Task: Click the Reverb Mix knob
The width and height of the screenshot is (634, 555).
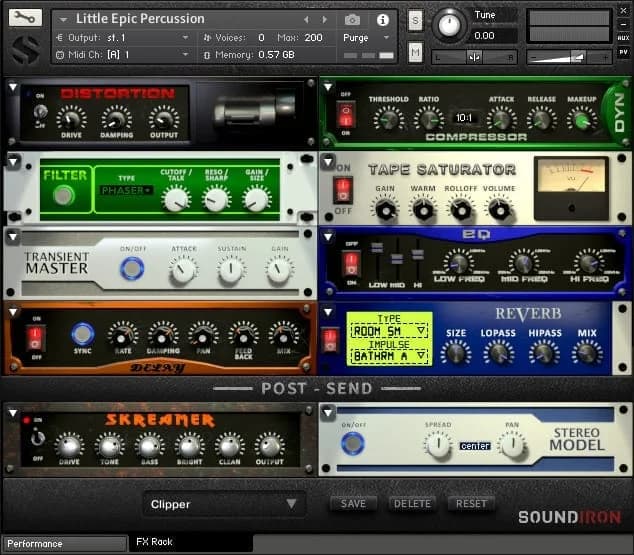Action: tap(587, 352)
